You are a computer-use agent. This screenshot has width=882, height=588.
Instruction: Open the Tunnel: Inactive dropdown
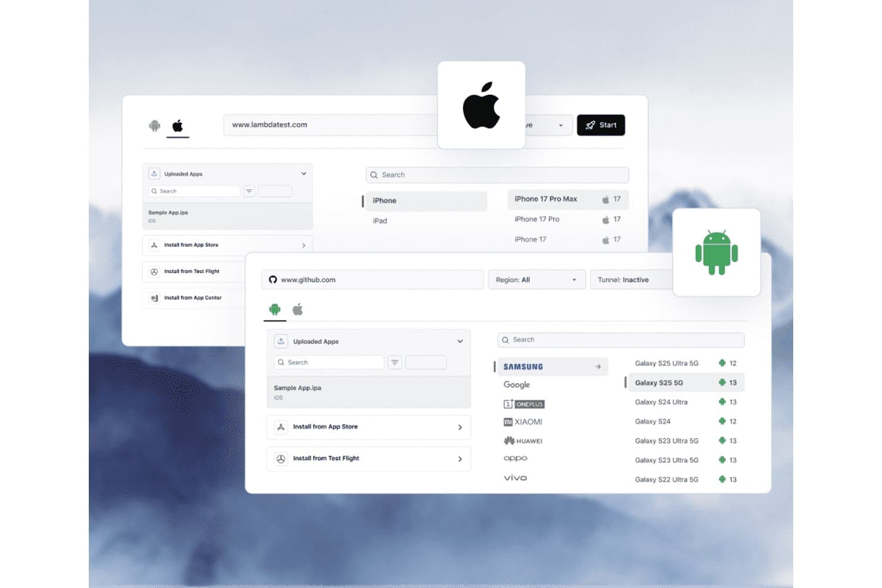pyautogui.click(x=632, y=279)
